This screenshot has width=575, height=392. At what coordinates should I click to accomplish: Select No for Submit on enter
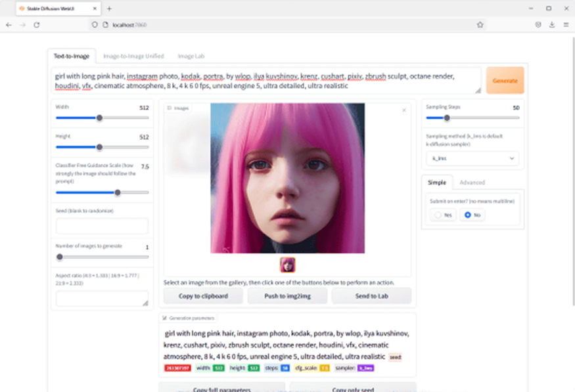point(472,215)
